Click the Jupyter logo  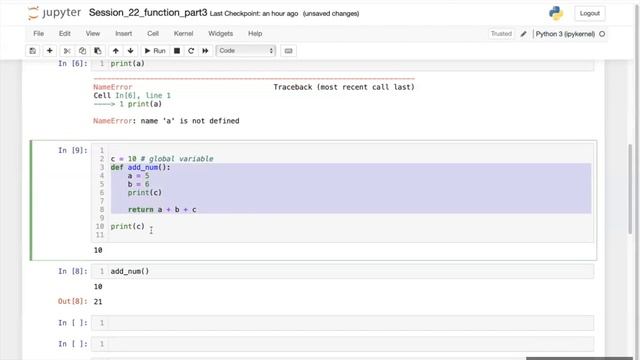[55, 13]
